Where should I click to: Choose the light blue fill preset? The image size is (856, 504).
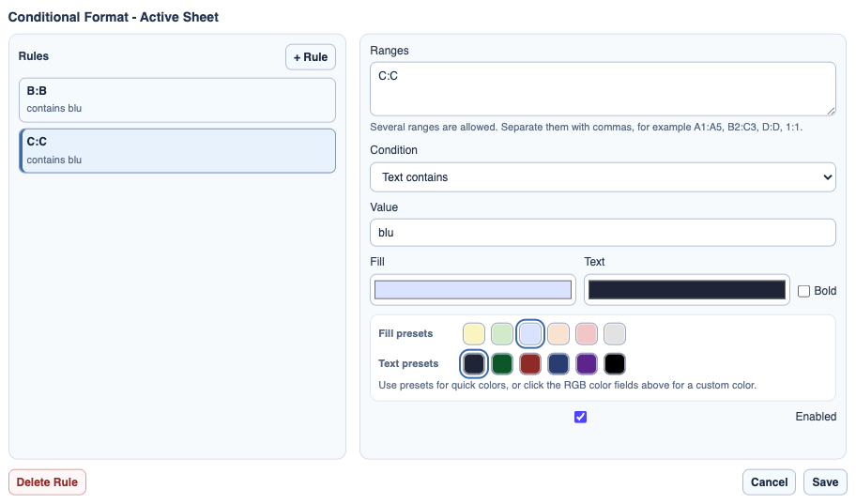[x=530, y=333]
